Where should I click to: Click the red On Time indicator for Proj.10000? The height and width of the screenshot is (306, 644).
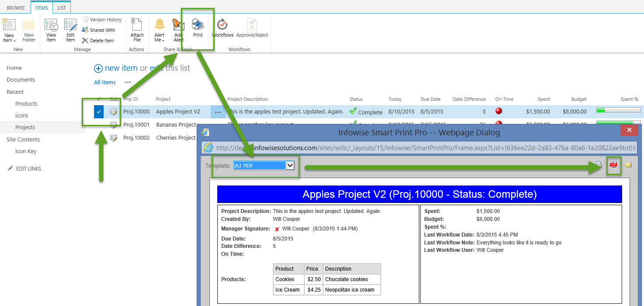[x=499, y=111]
